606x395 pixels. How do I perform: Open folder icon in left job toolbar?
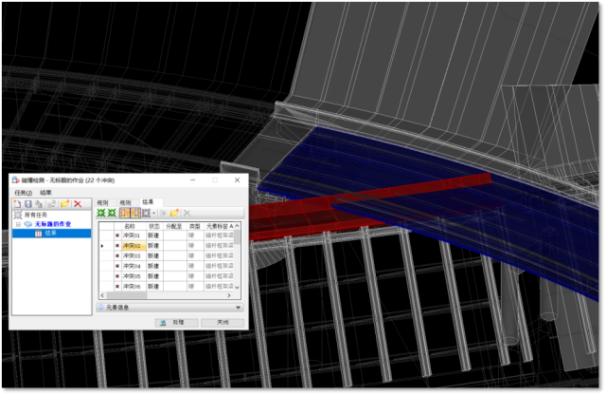click(x=65, y=204)
